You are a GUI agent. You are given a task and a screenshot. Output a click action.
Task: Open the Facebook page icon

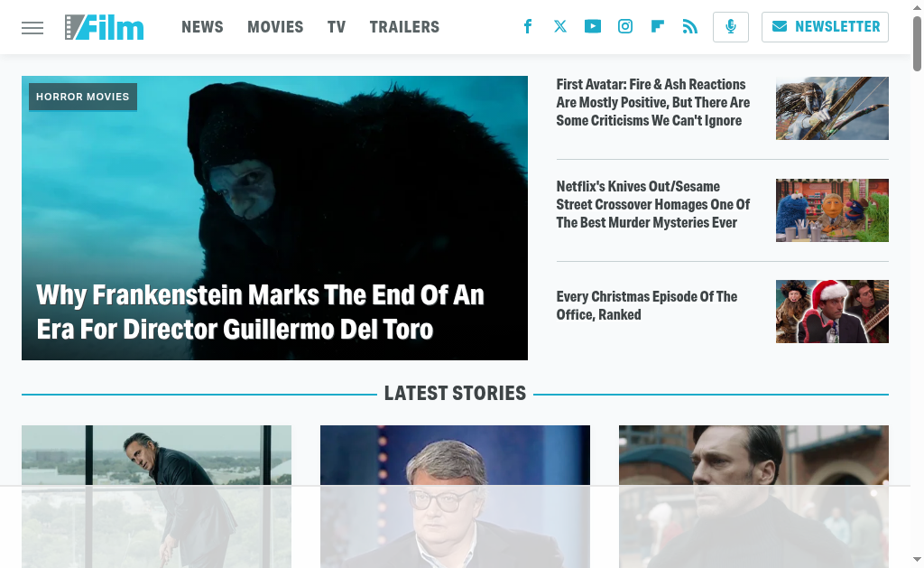point(528,26)
